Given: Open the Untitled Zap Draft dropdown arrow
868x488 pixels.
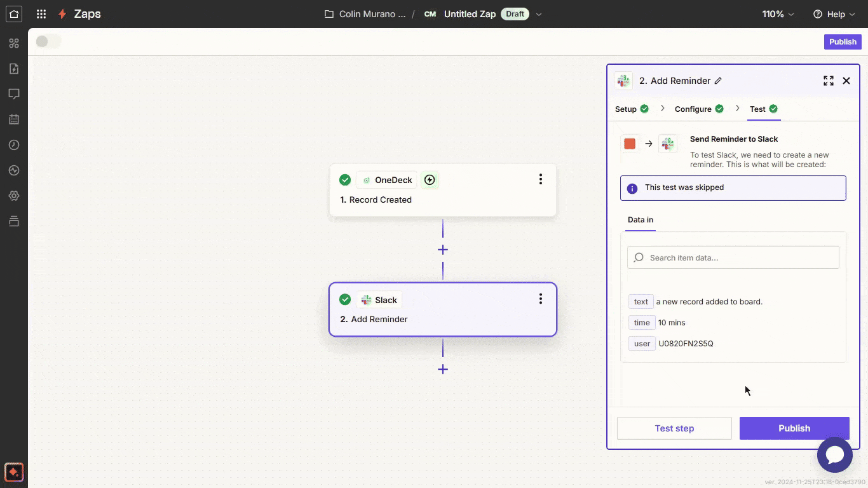Looking at the screenshot, I should point(539,14).
